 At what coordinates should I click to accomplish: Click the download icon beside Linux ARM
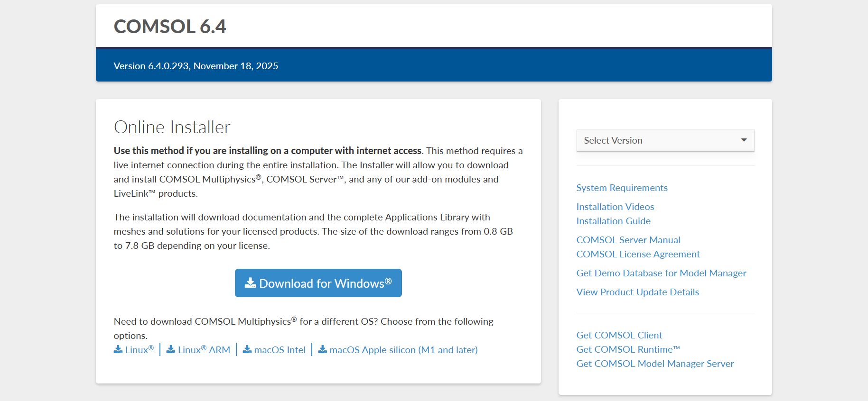point(171,349)
